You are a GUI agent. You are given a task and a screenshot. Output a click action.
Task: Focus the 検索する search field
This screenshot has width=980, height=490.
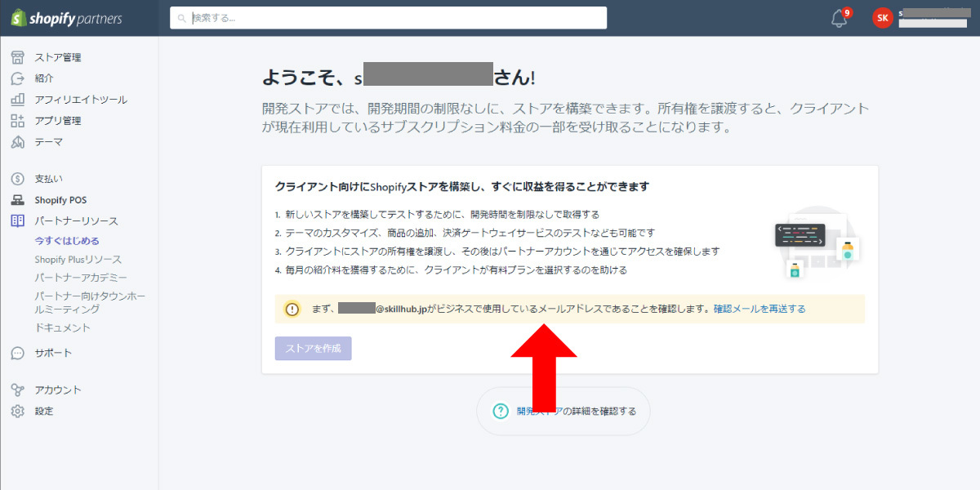pos(388,18)
